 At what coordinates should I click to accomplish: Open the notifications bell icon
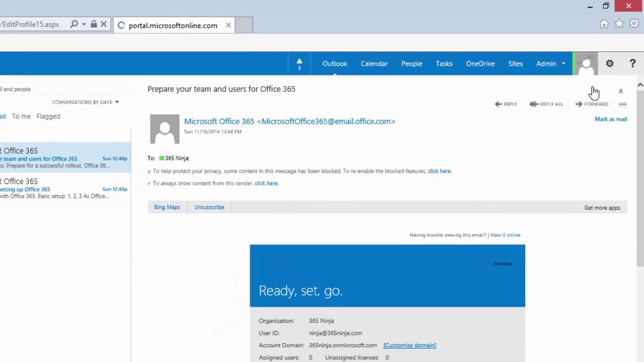(299, 64)
